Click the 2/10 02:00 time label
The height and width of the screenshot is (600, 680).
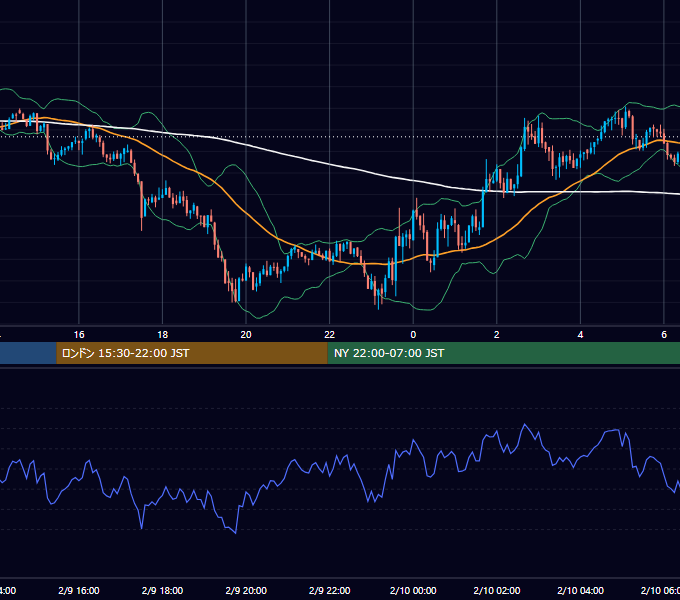click(x=497, y=590)
